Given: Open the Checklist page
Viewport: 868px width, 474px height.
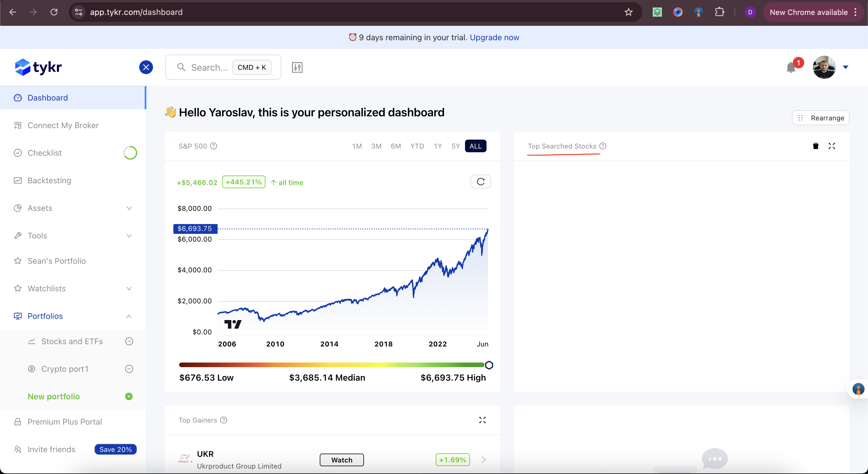Looking at the screenshot, I should pos(44,153).
